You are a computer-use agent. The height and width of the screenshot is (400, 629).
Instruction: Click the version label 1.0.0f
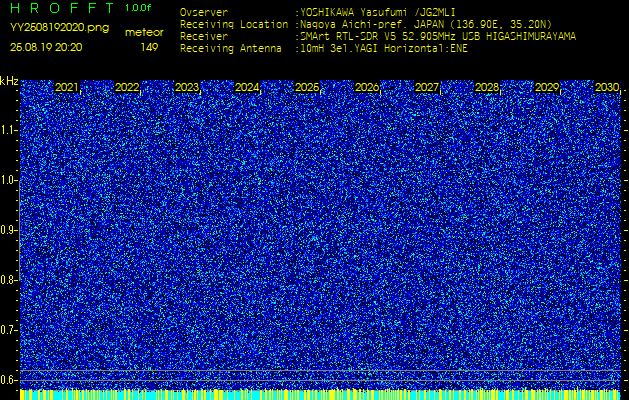coord(138,8)
